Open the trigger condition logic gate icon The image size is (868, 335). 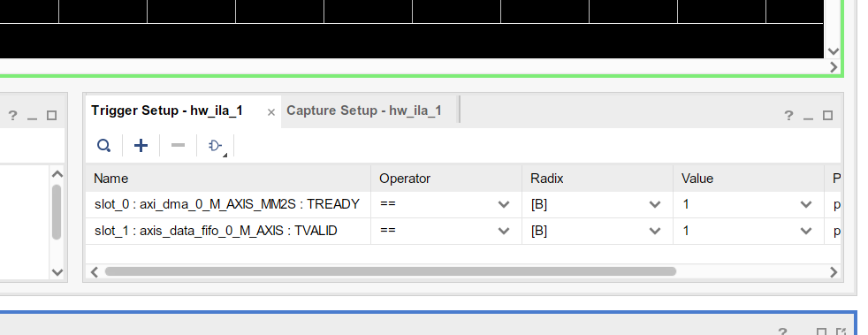216,146
